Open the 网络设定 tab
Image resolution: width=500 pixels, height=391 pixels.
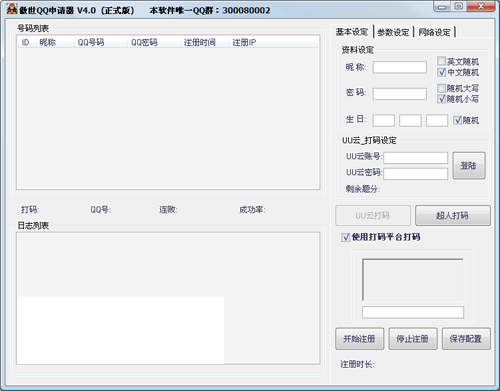(435, 32)
